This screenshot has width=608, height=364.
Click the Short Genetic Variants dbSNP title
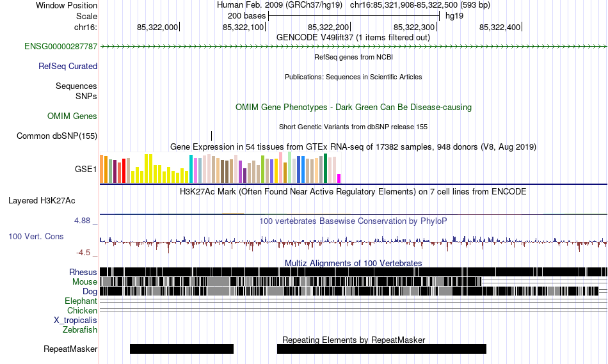tap(353, 127)
